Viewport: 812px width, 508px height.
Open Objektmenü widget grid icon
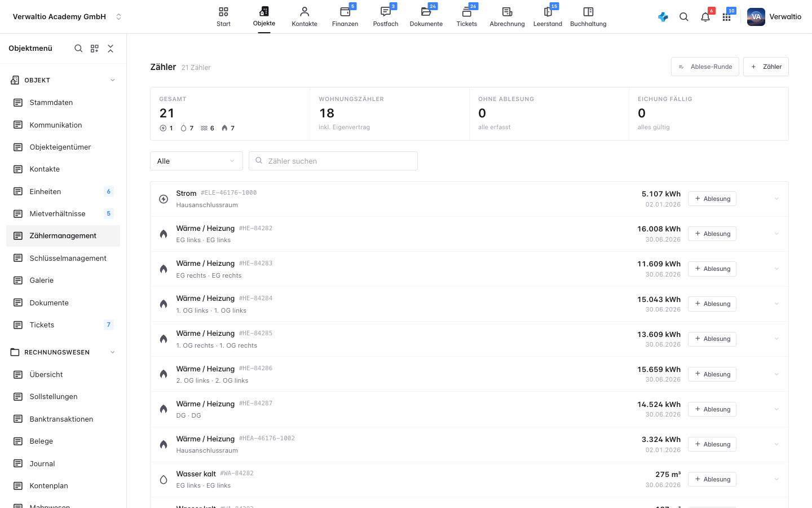95,49
